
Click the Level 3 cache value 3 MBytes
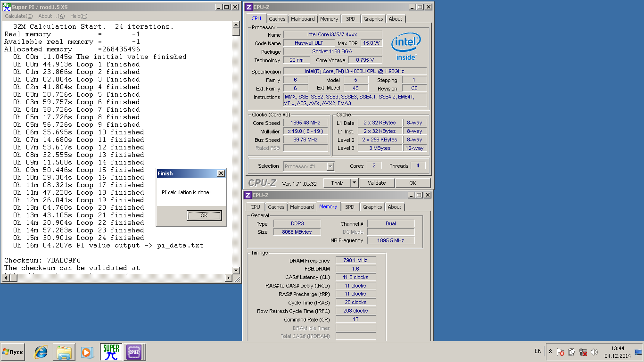(380, 148)
